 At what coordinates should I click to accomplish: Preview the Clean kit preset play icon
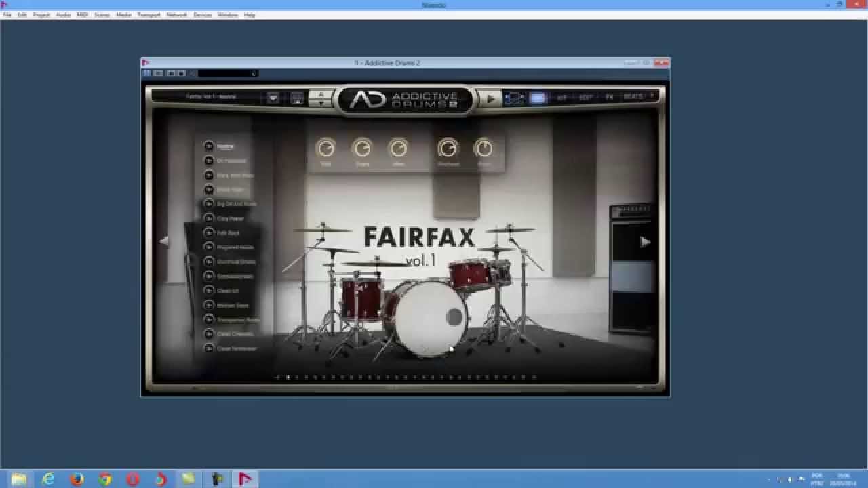click(209, 290)
